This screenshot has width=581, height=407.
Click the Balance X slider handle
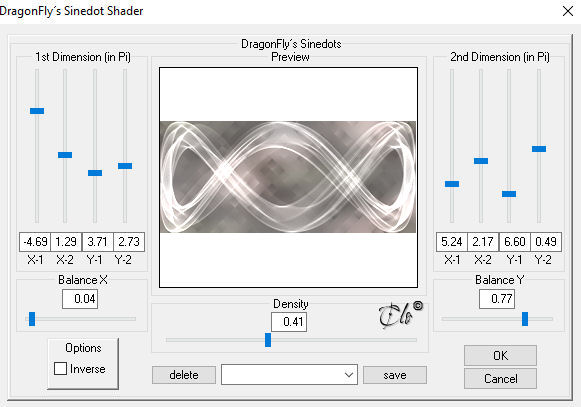[x=32, y=319]
